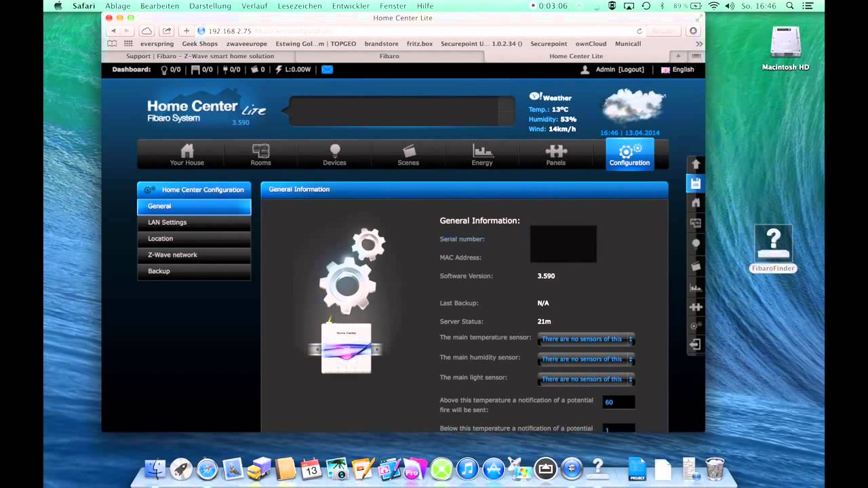Open the Rooms section

coord(260,155)
